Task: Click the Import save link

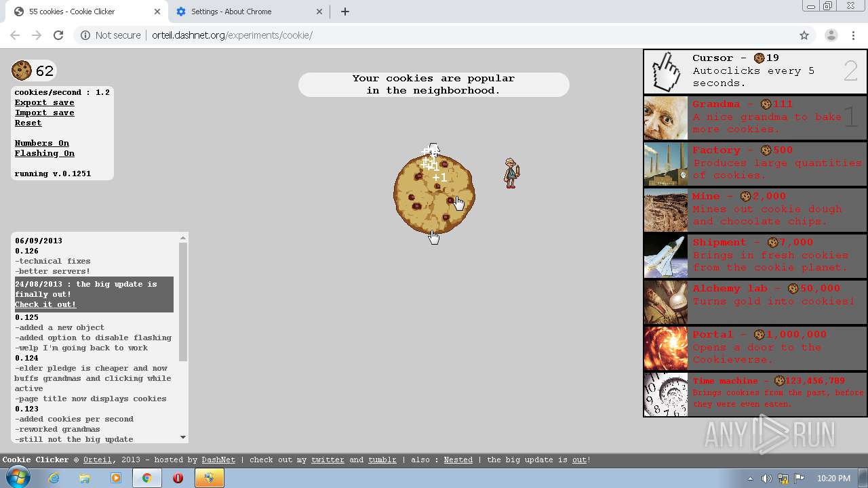Action: pos(45,113)
